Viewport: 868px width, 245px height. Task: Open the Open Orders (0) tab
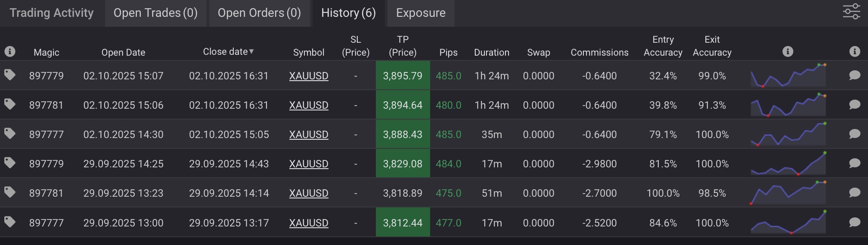pos(259,13)
